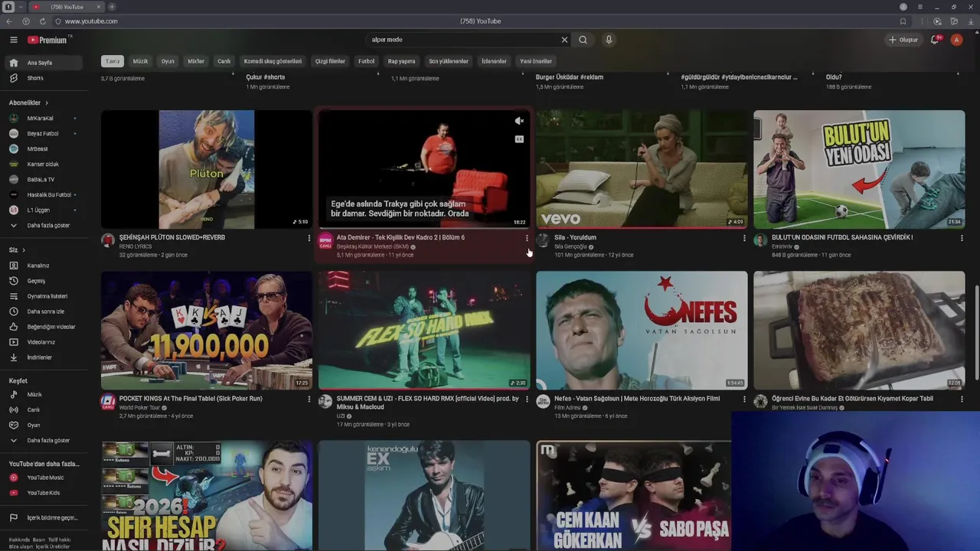Viewport: 980px width, 551px height.
Task: Unmute the Ata Demirer preview video
Action: pos(519,121)
